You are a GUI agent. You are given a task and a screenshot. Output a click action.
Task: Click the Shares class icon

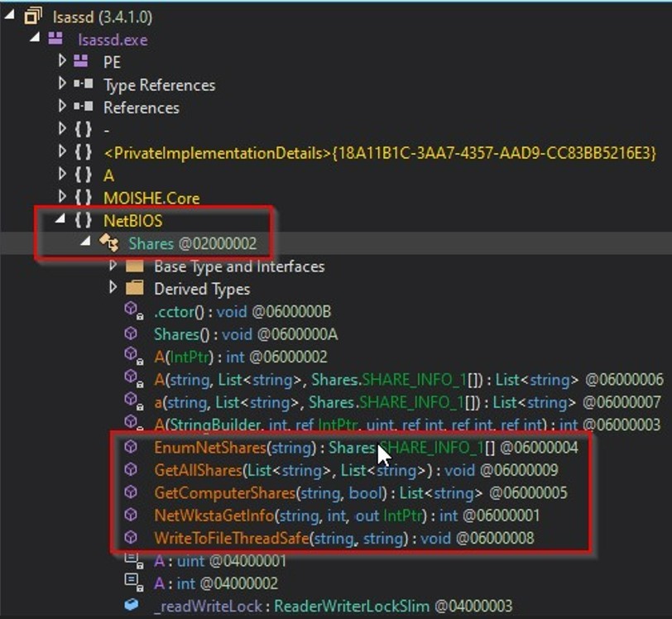[x=108, y=243]
